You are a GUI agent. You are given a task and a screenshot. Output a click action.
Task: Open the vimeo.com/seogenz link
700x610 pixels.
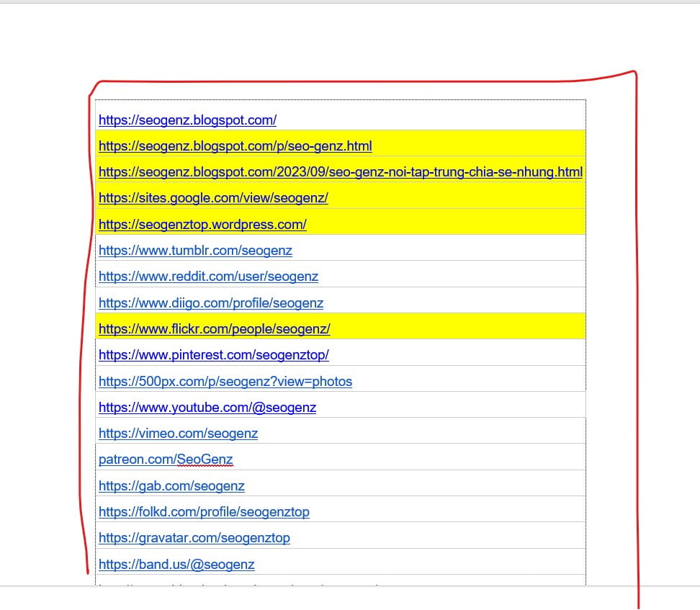coord(178,433)
